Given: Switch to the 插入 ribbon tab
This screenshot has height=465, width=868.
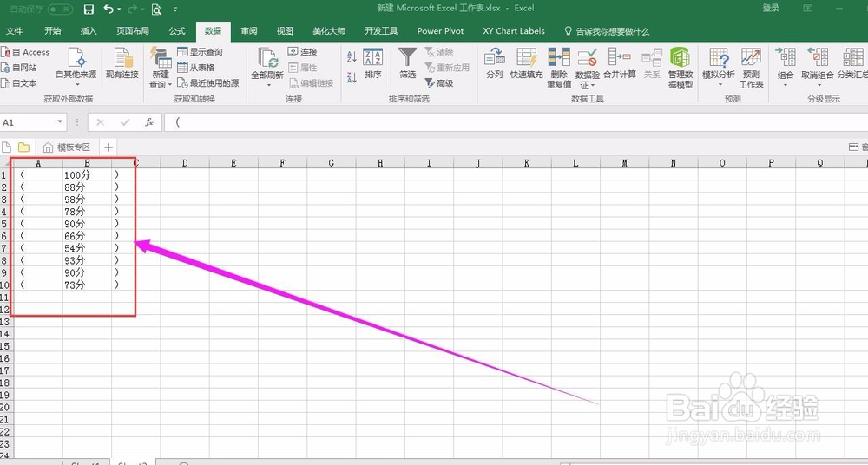Looking at the screenshot, I should point(89,31).
